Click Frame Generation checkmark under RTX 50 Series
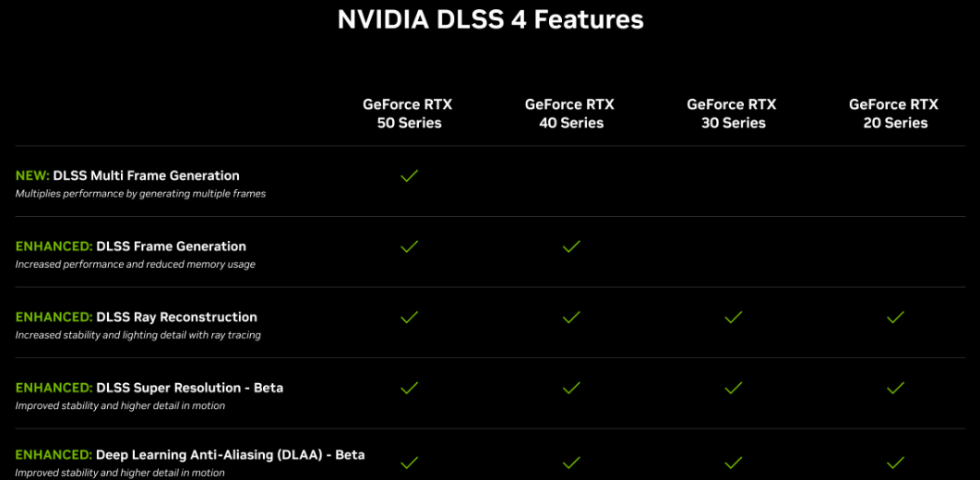The width and height of the screenshot is (980, 480). point(409,246)
